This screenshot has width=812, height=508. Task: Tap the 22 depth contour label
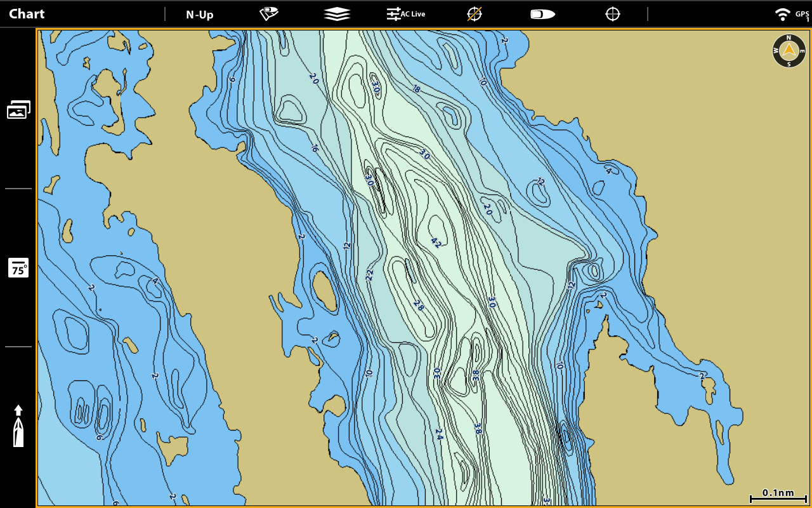click(x=369, y=275)
